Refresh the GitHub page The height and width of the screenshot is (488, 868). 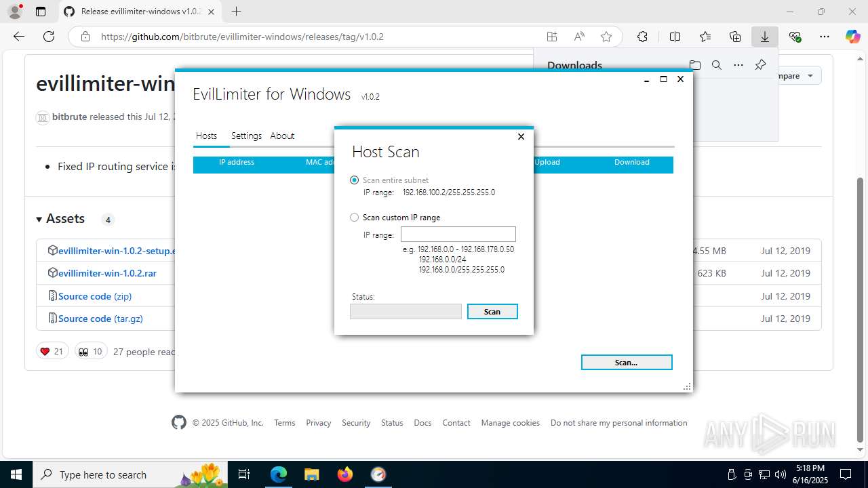click(49, 37)
